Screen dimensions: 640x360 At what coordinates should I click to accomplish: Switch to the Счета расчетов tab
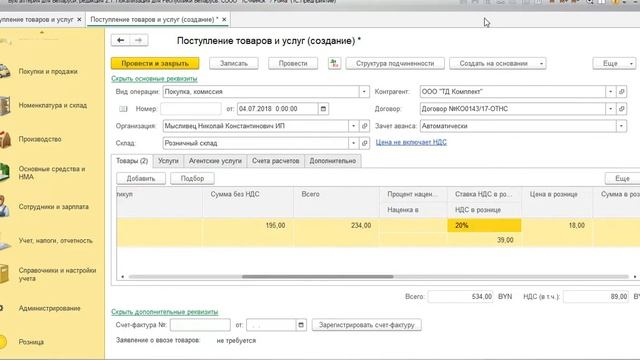coord(276,161)
